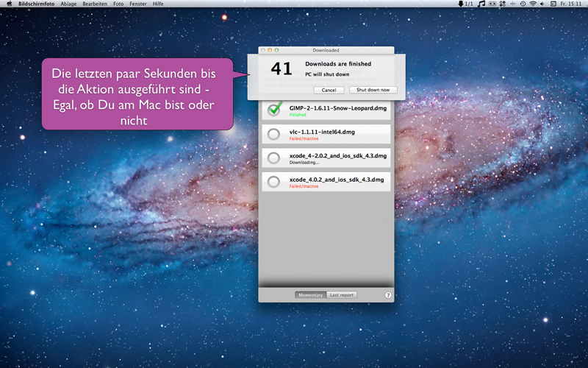The width and height of the screenshot is (588, 368).
Task: Open the Apple menu
Action: click(x=10, y=4)
